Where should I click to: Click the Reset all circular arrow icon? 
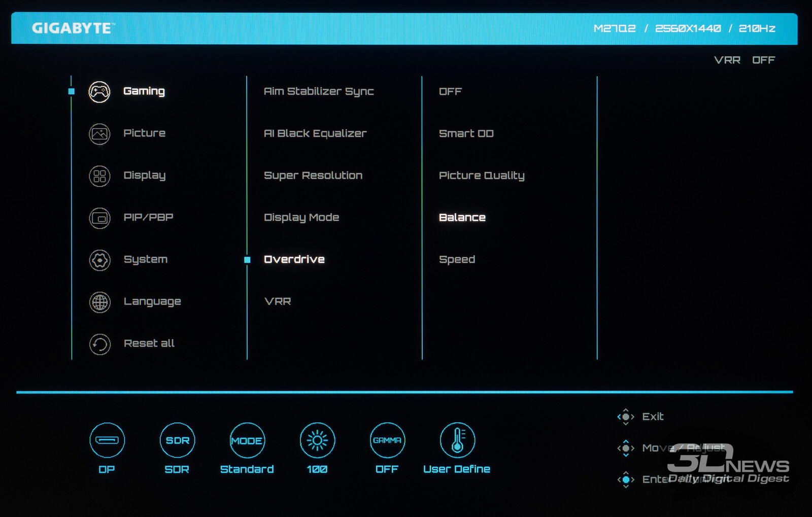99,344
